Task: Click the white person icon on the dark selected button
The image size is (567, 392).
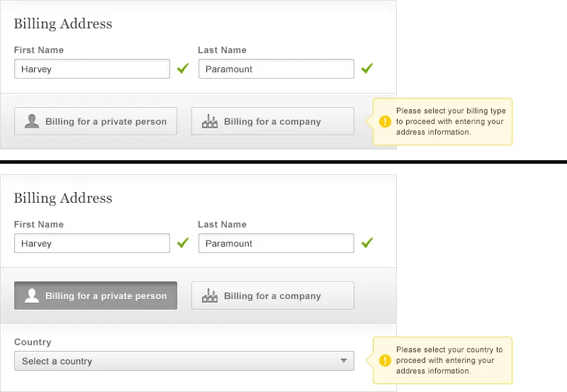Action: [32, 296]
